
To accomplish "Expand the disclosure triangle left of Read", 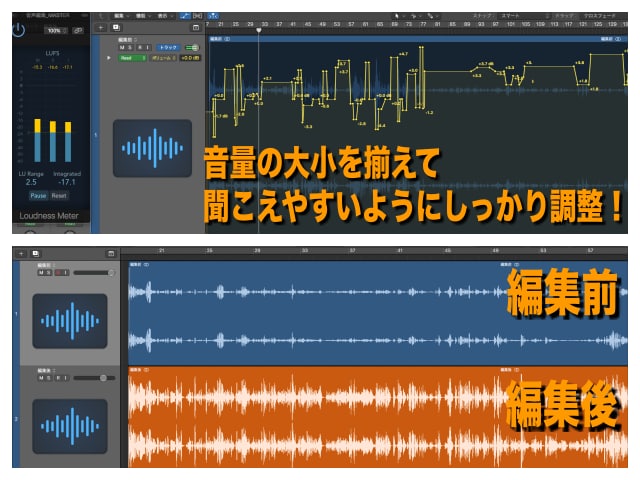I will (109, 58).
